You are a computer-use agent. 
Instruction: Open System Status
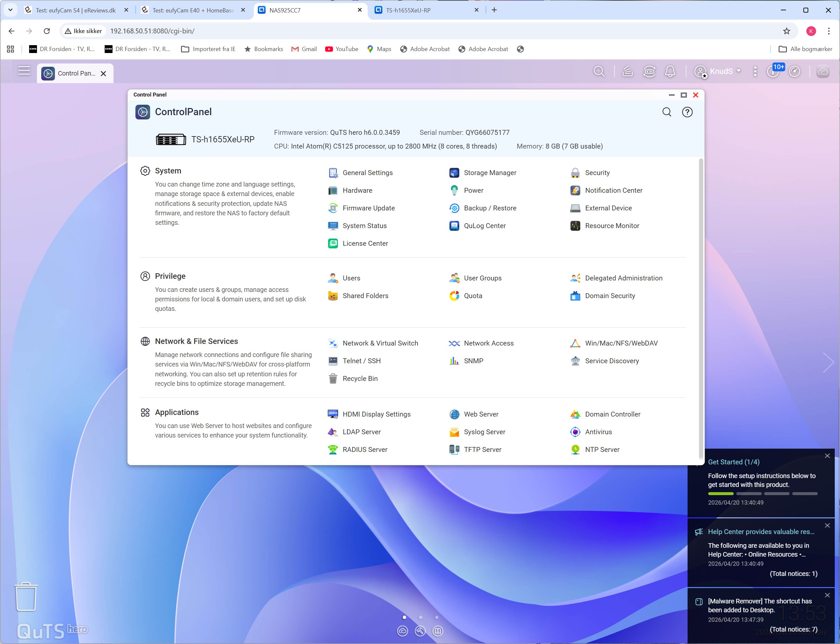[358, 226]
